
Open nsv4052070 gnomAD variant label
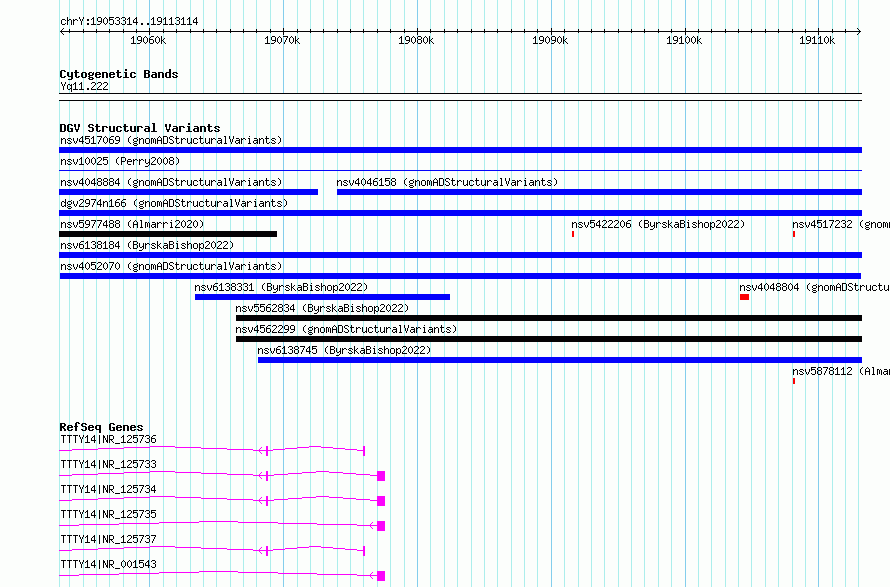pos(171,266)
